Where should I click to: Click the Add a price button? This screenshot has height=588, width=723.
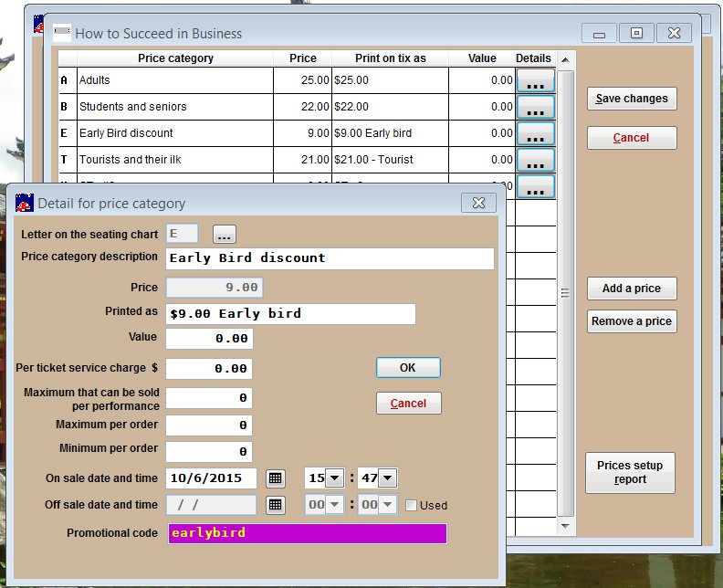pos(632,289)
